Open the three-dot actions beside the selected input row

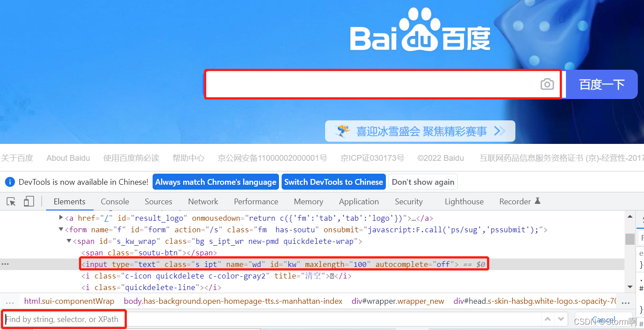[5, 264]
